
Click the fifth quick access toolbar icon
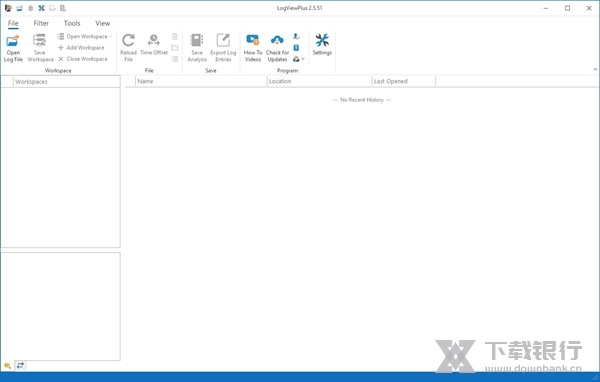[52, 8]
